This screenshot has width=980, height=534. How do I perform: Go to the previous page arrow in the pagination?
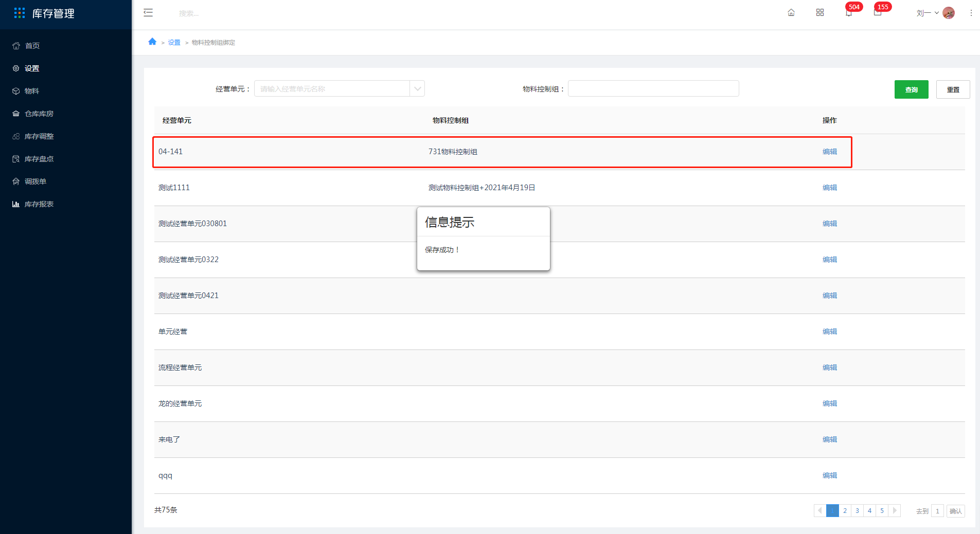(820, 510)
